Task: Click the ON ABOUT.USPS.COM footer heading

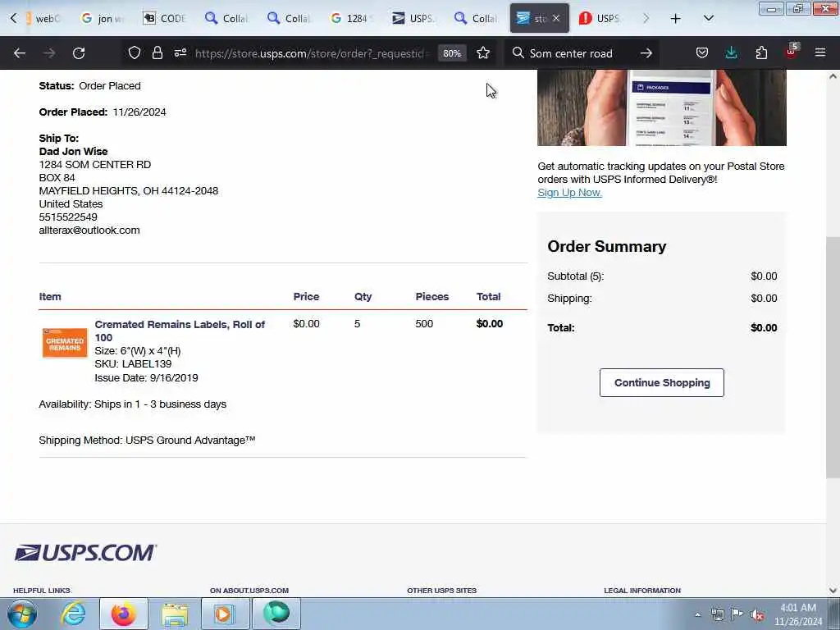Action: 249,591
